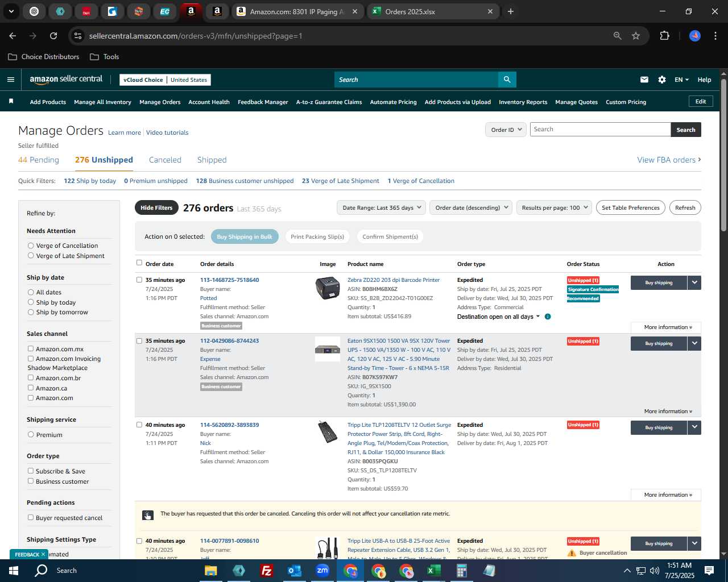Click the browser zoom magnifier icon

pyautogui.click(x=618, y=36)
